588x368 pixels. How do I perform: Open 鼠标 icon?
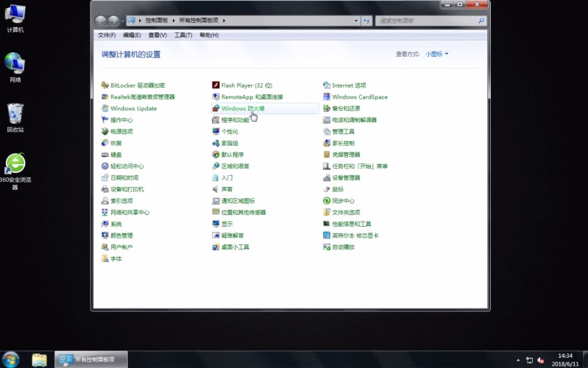327,189
